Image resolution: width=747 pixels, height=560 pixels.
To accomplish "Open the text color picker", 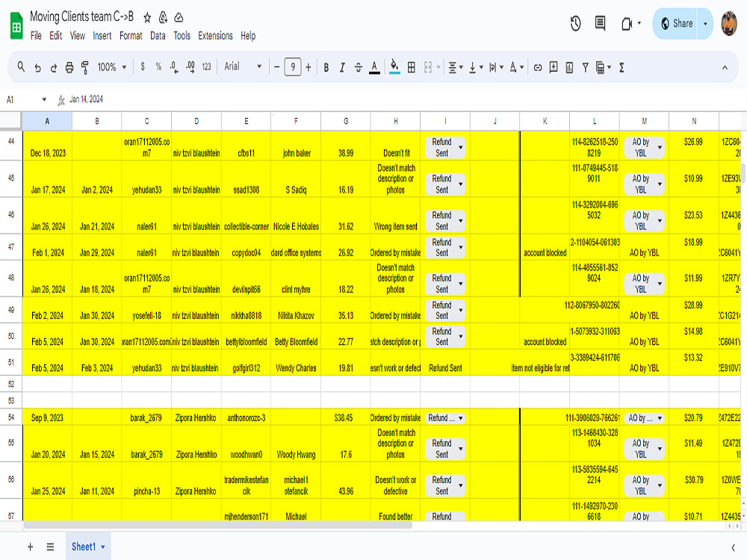I will click(374, 68).
